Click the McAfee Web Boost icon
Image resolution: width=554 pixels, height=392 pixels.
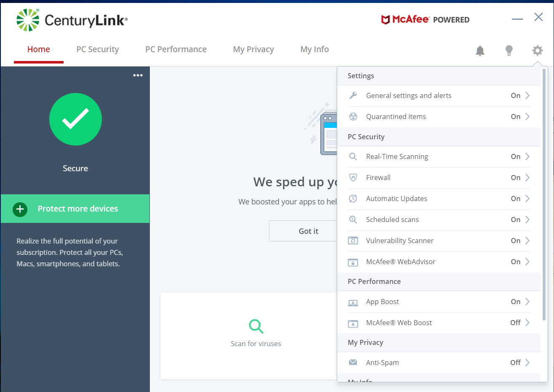click(x=353, y=323)
